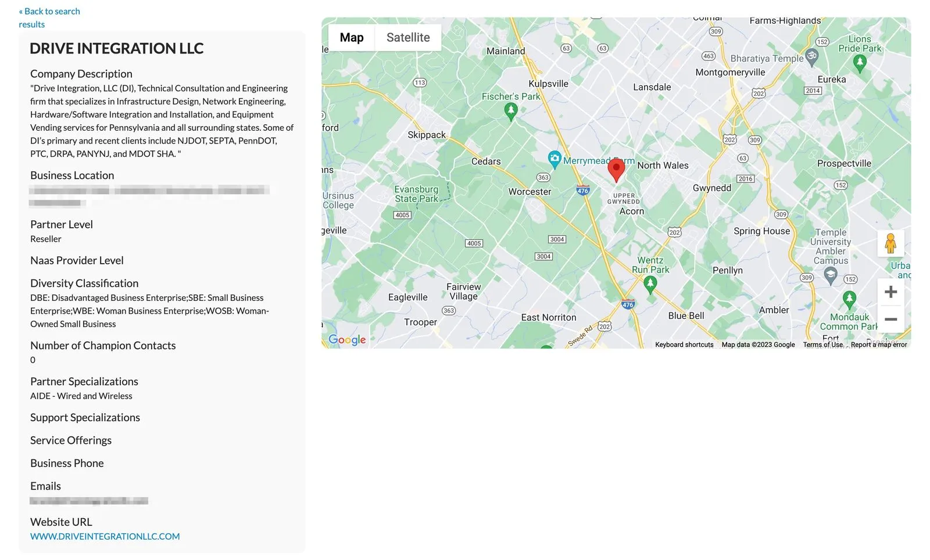Screen dimensions: 930x560
Task: Click the Company Description heading
Action: click(81, 74)
